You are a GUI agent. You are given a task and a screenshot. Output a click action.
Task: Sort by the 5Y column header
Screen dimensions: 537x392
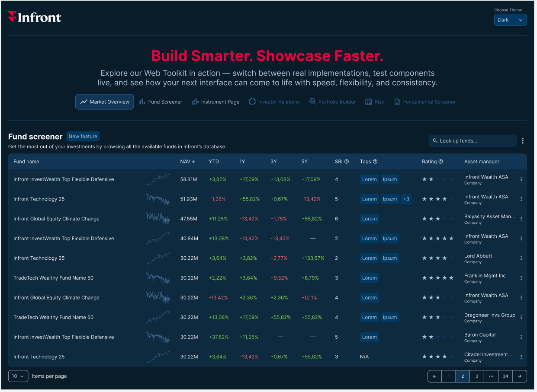[305, 162]
